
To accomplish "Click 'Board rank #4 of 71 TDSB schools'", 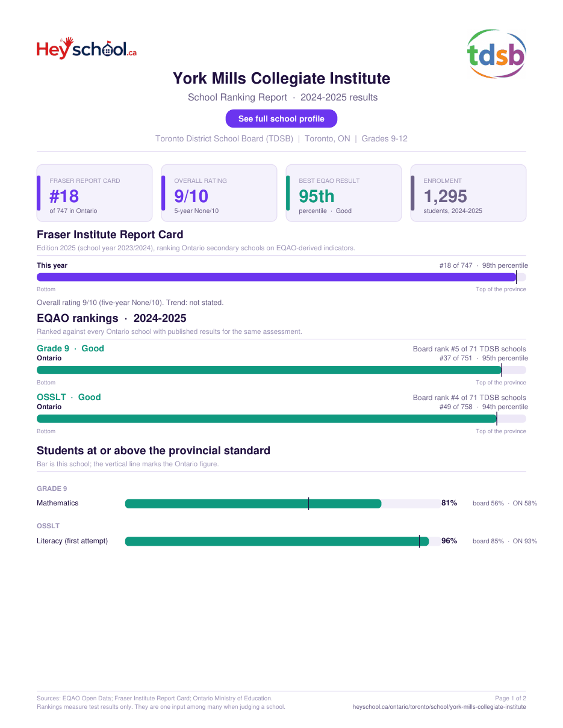I will (x=470, y=398).
